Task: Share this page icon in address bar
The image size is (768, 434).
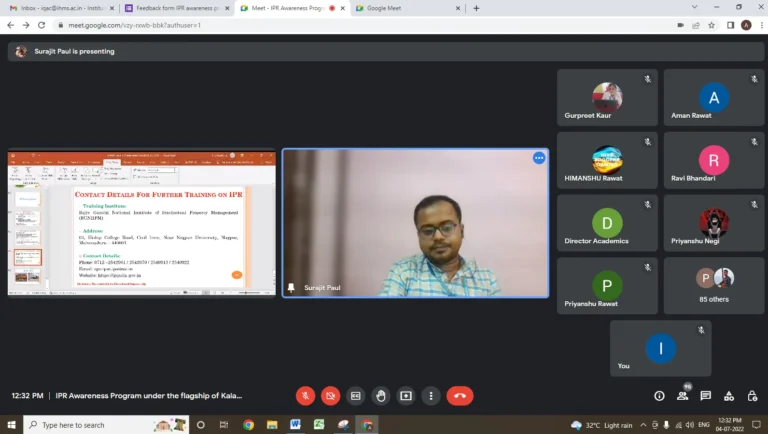Action: (696, 25)
